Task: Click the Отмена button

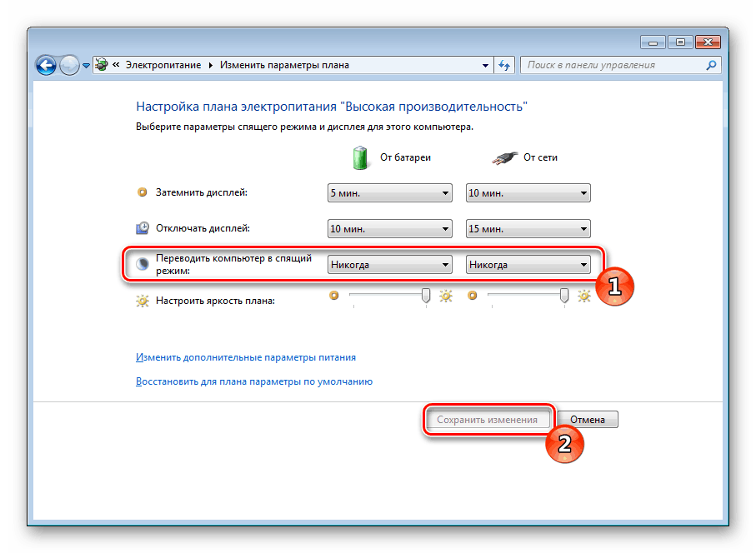Action: tap(588, 420)
